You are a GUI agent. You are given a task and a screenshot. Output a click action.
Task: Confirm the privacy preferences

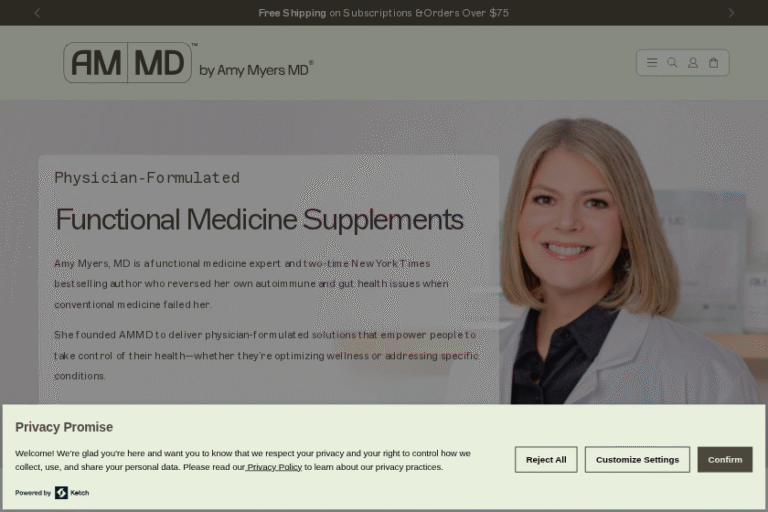coord(725,460)
